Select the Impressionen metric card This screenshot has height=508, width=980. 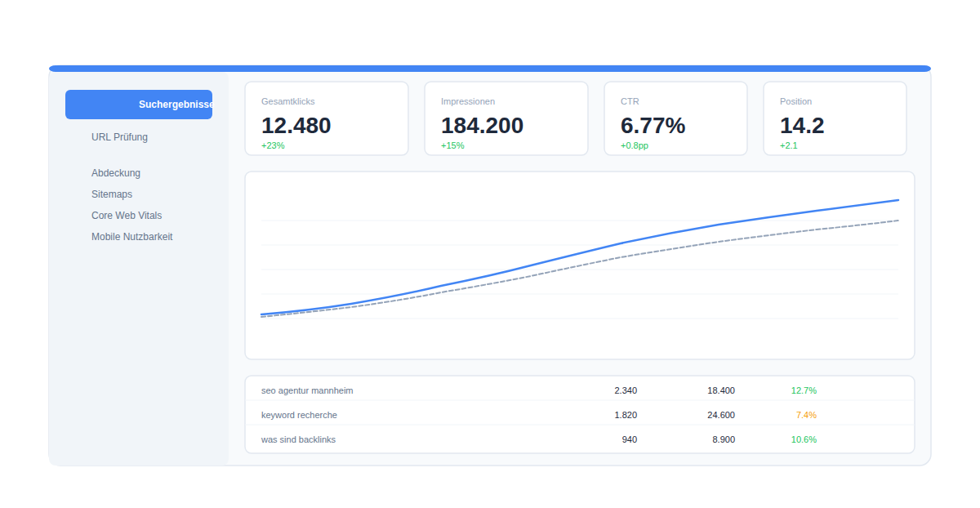click(506, 118)
